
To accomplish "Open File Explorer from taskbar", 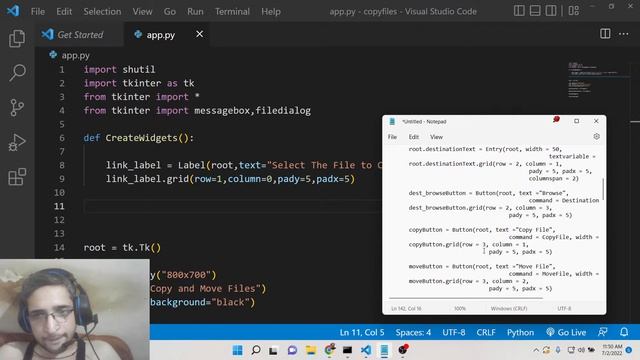I will [x=311, y=350].
